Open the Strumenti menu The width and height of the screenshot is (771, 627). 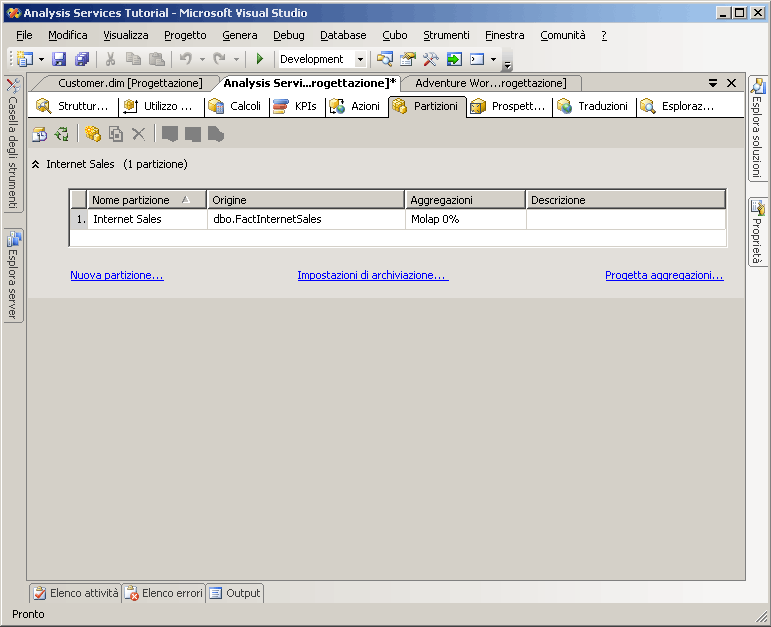coord(446,35)
